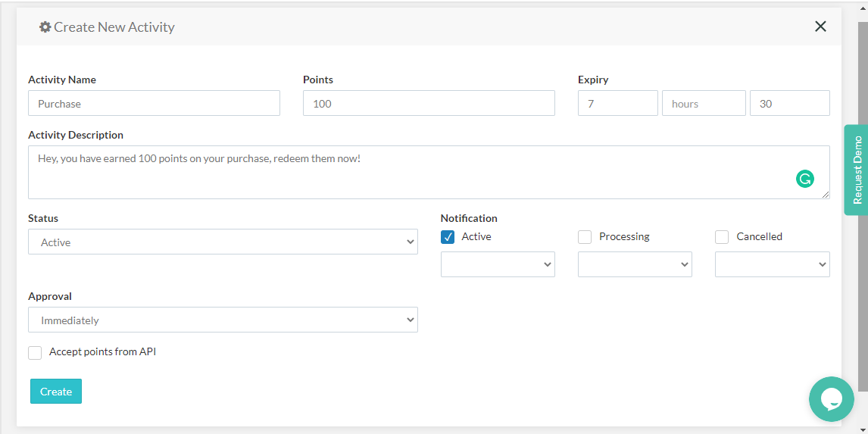The height and width of the screenshot is (434, 868).
Task: Open dropdown under Processing notification
Action: pos(635,264)
